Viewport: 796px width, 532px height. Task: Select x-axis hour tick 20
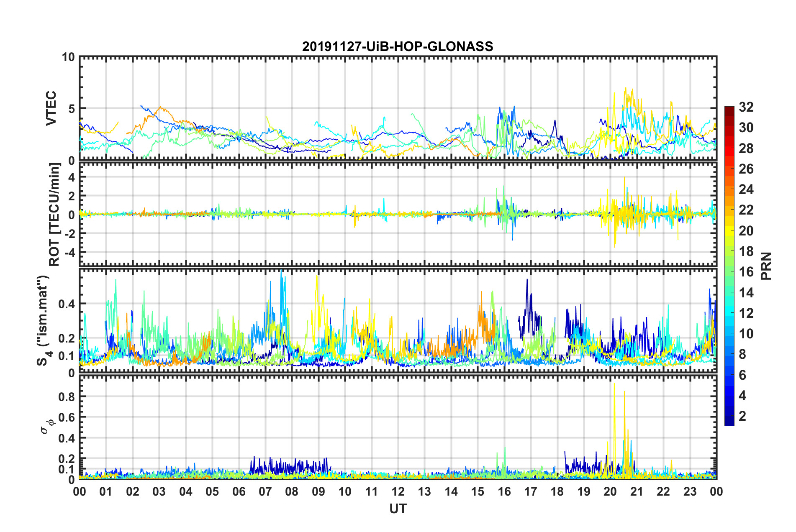coord(610,491)
